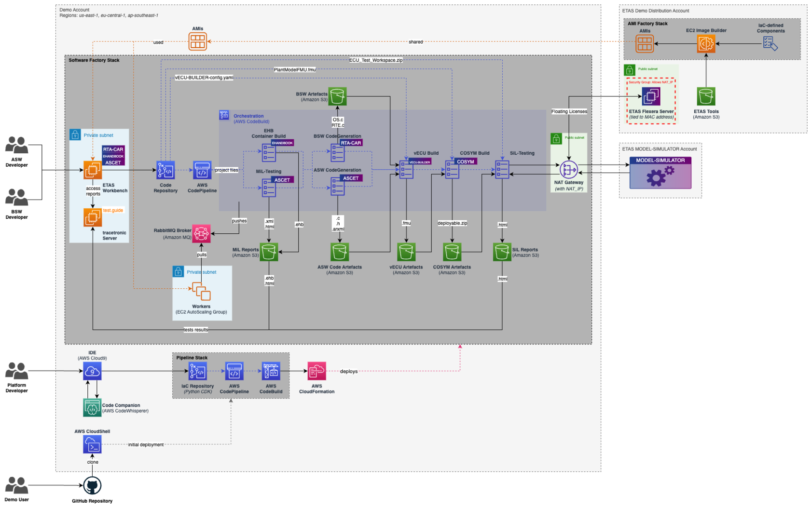Click the MiL Reports S3 bucket

pos(269,252)
